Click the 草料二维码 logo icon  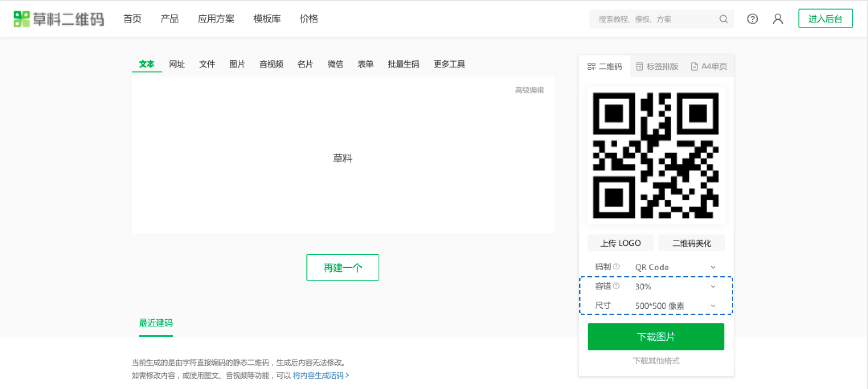tap(22, 19)
